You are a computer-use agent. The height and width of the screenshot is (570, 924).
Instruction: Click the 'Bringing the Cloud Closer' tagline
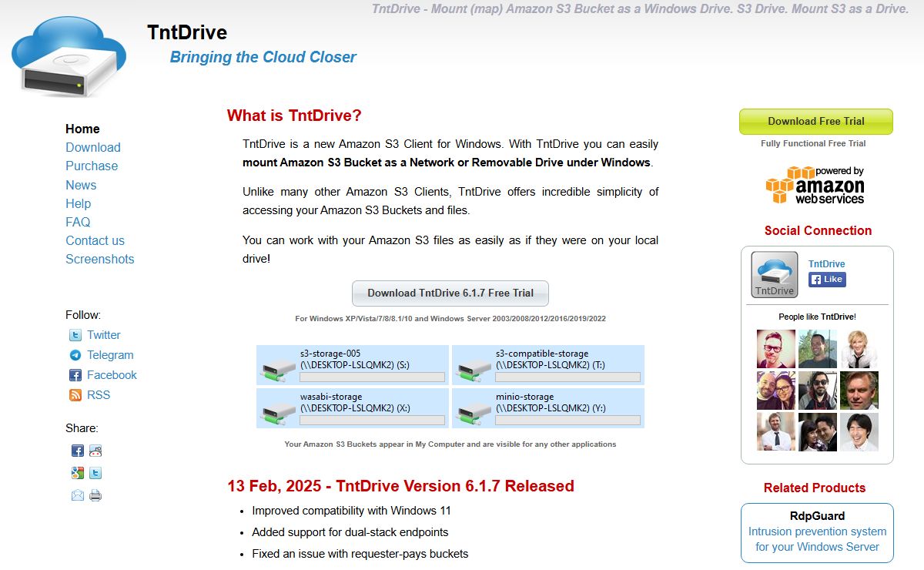pos(263,57)
